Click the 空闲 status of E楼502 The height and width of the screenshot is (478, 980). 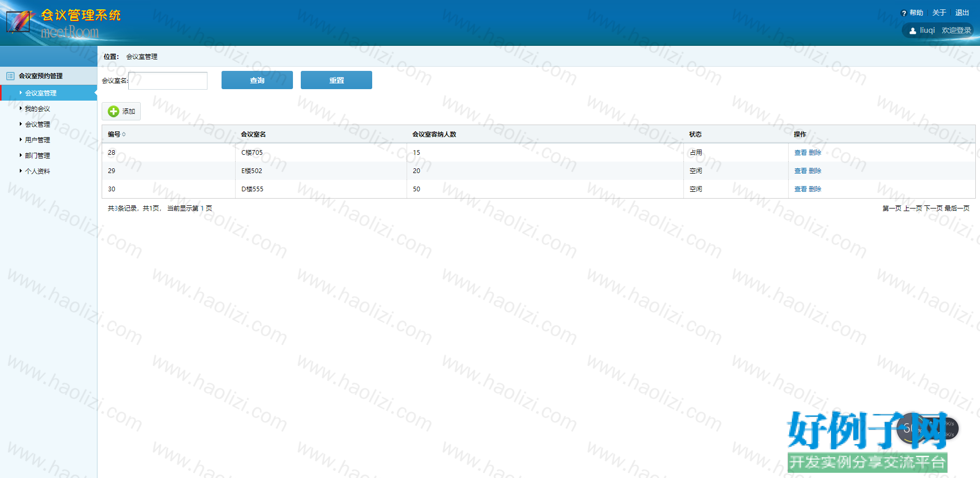(736, 171)
